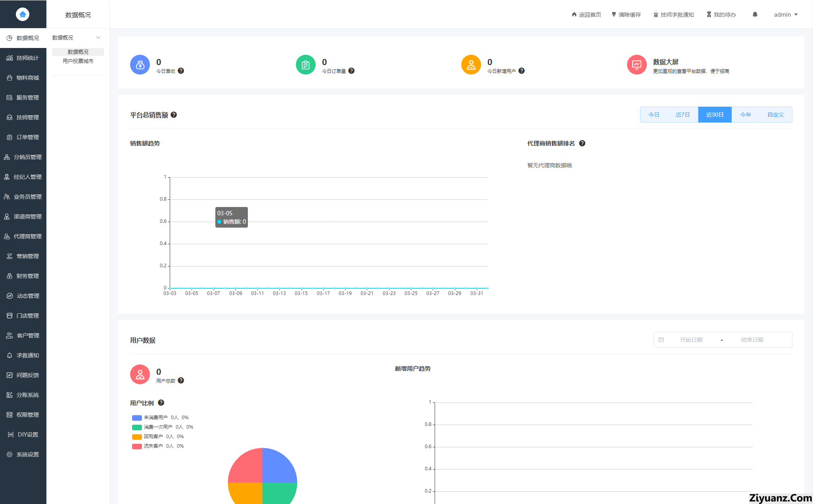
Task: Toggle the 未消费用户 legend item
Action: pos(155,418)
